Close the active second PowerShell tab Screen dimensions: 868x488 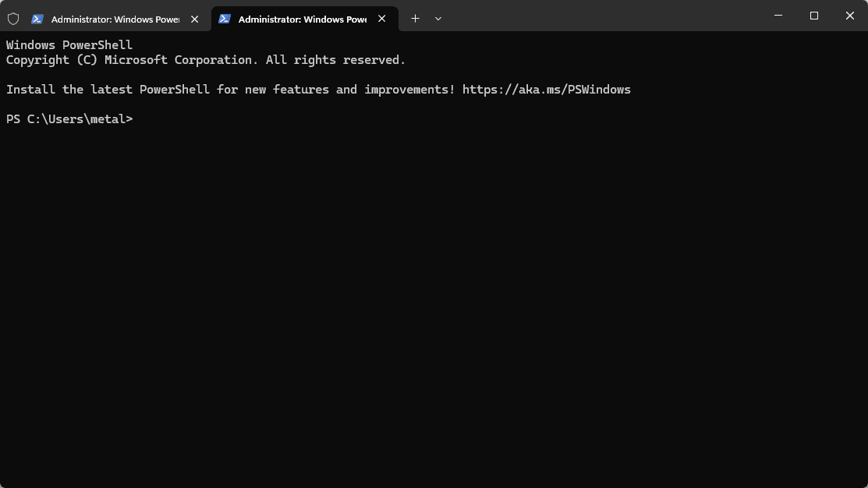point(382,19)
